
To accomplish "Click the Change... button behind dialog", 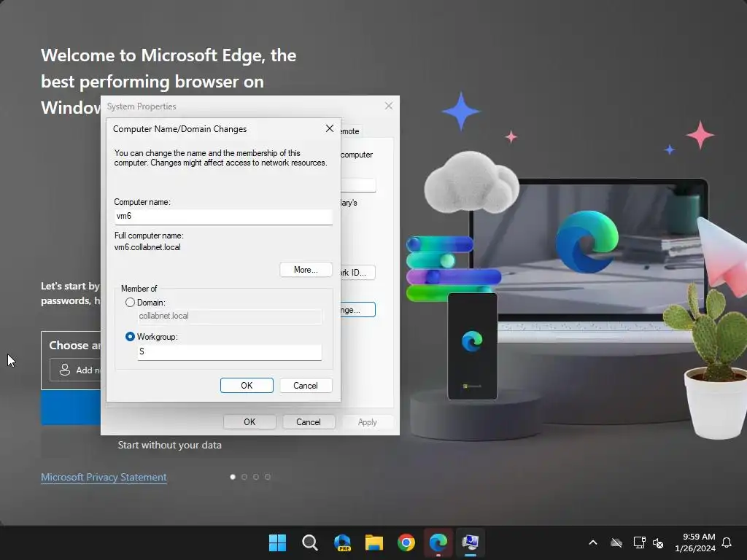I will tap(358, 309).
